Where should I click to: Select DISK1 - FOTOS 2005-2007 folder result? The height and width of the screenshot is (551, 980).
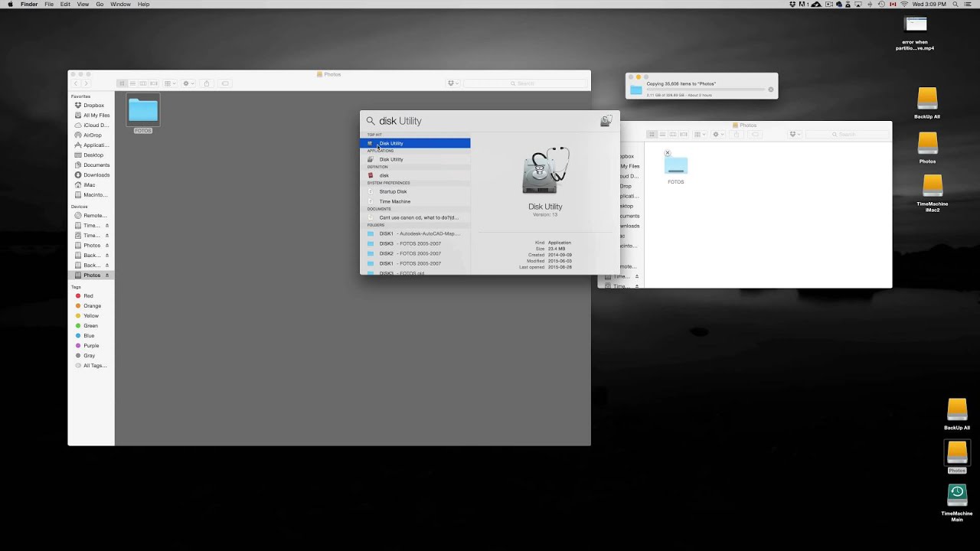pyautogui.click(x=415, y=263)
